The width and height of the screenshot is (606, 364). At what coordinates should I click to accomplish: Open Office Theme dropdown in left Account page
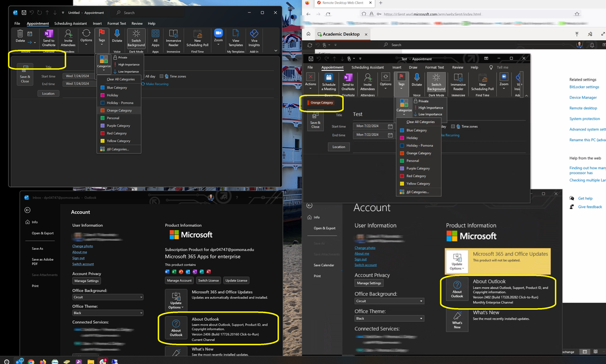108,313
